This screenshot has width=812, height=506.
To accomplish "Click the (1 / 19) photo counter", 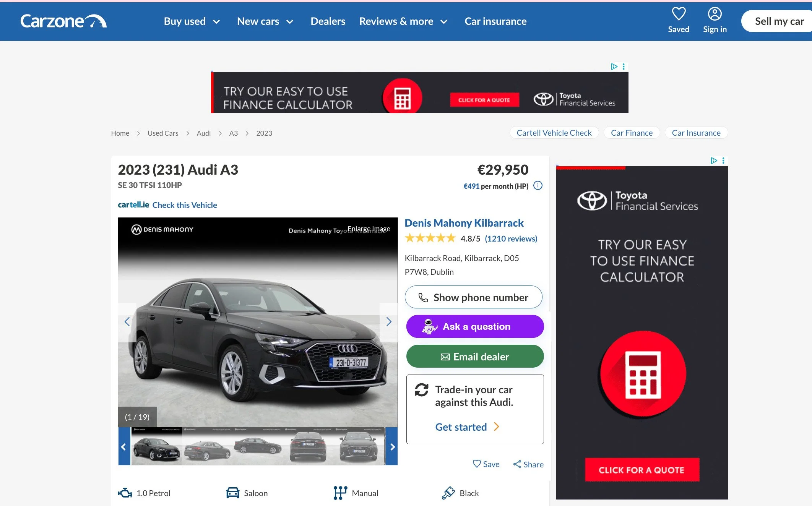I will [x=137, y=417].
